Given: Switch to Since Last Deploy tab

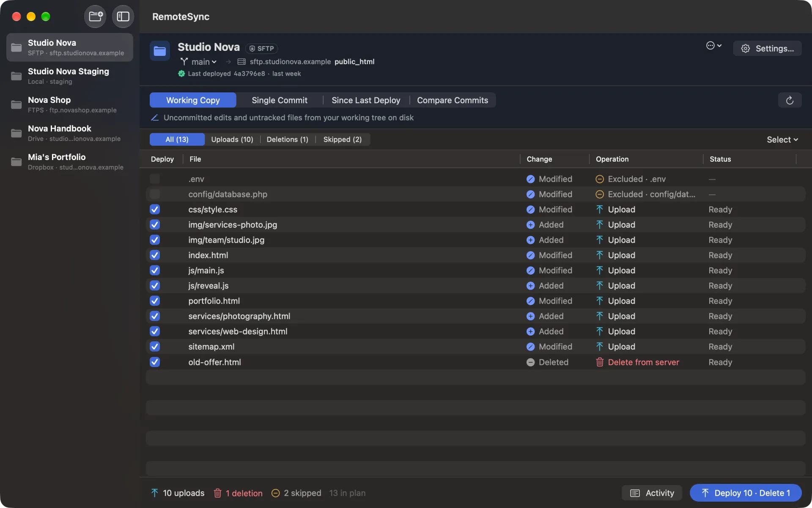Looking at the screenshot, I should click(x=366, y=100).
